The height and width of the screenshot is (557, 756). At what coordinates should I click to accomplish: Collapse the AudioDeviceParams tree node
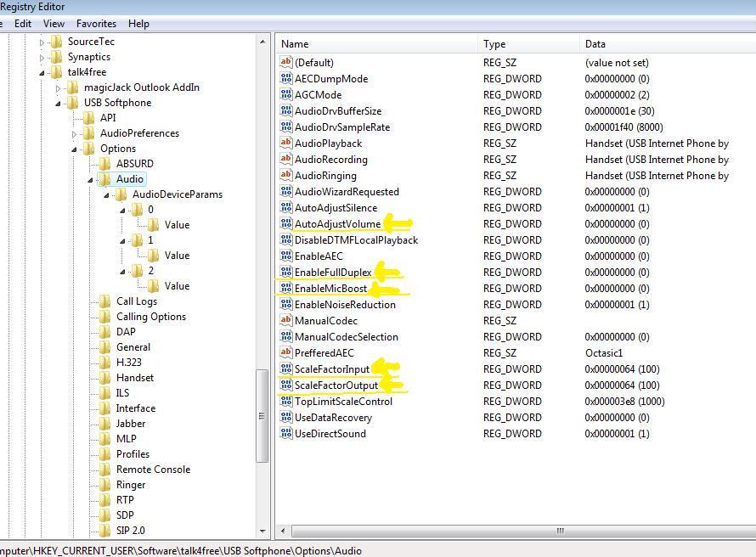(106, 195)
